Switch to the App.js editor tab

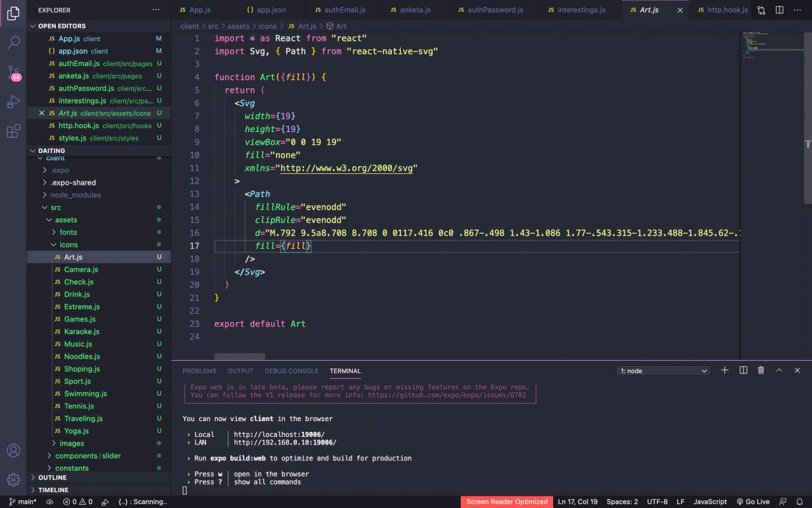[x=205, y=10]
